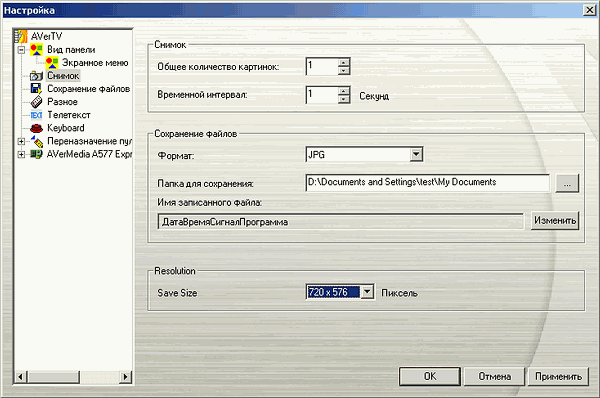The height and width of the screenshot is (398, 600).
Task: Select the Снимок tree item
Action: pyautogui.click(x=63, y=76)
